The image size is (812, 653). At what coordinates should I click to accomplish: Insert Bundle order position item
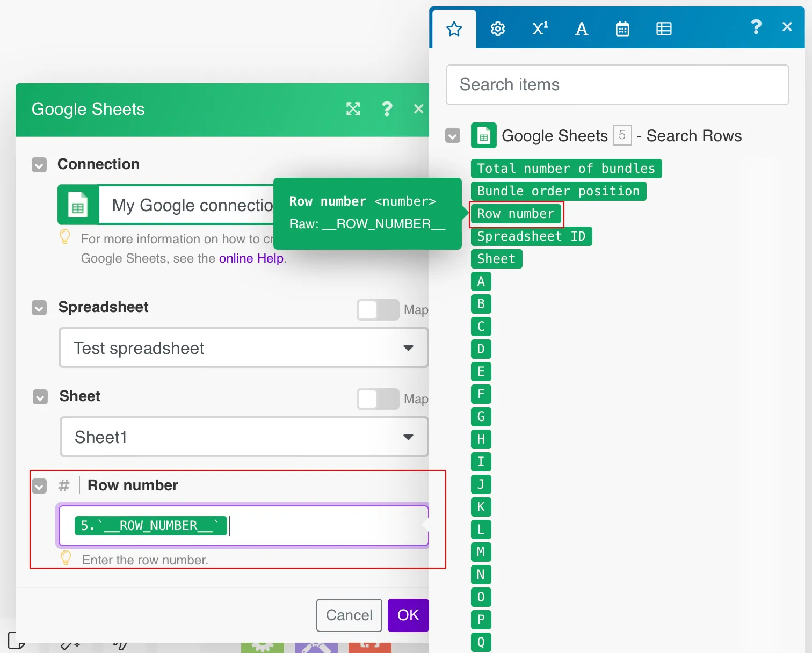click(x=559, y=191)
